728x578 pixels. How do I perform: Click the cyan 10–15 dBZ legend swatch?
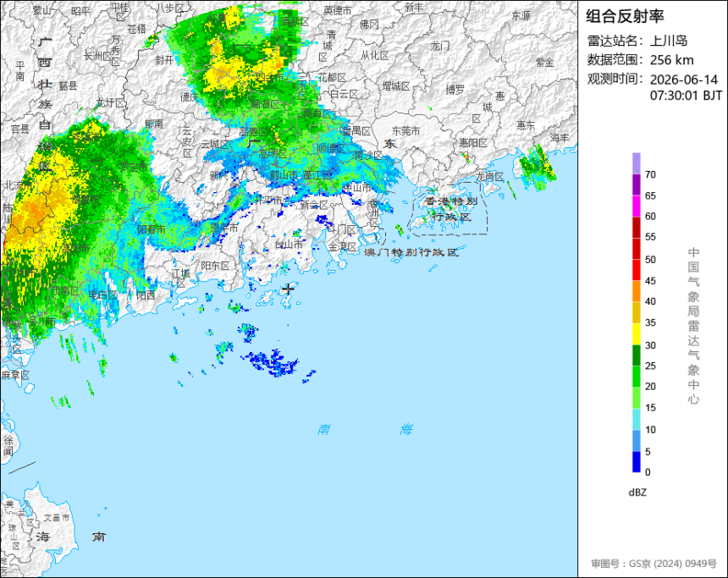click(636, 419)
